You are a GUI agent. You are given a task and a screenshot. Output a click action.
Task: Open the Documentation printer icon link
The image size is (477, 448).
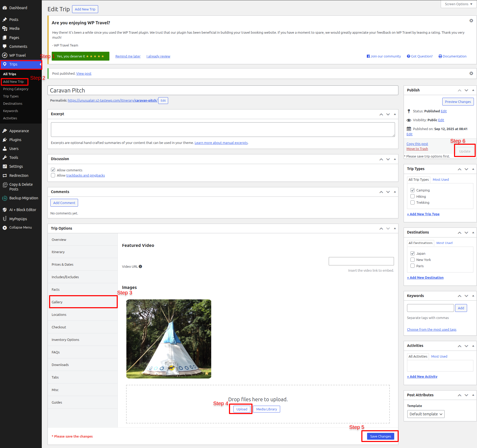452,56
